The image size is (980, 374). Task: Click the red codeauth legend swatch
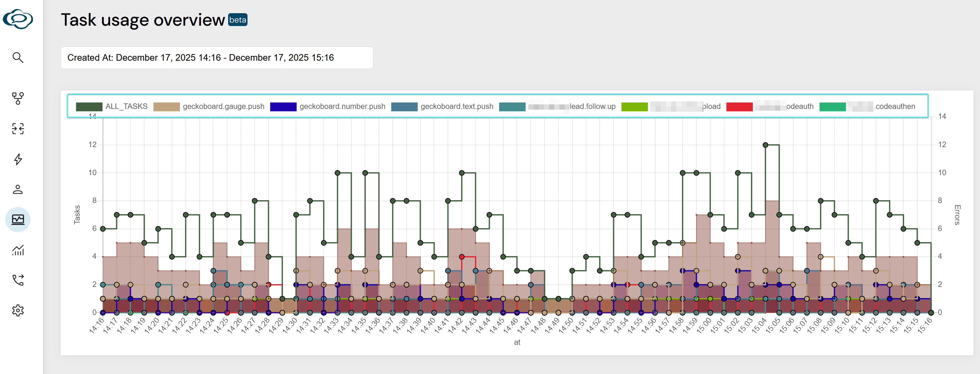[739, 107]
